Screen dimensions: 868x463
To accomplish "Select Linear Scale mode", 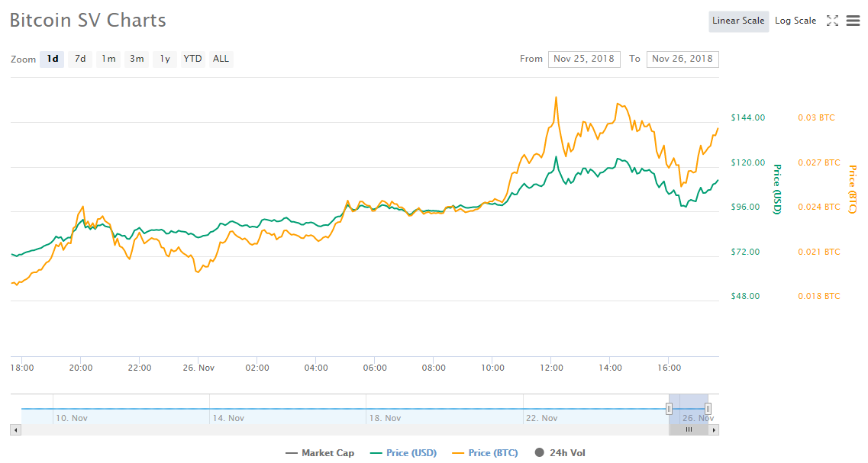I will click(x=738, y=21).
